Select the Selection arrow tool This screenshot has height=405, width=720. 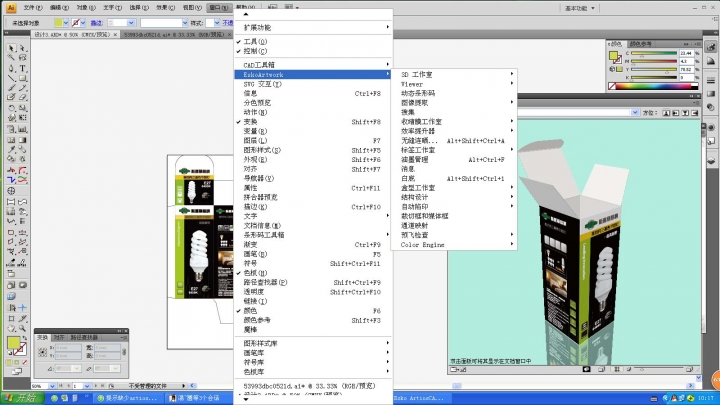coord(11,48)
